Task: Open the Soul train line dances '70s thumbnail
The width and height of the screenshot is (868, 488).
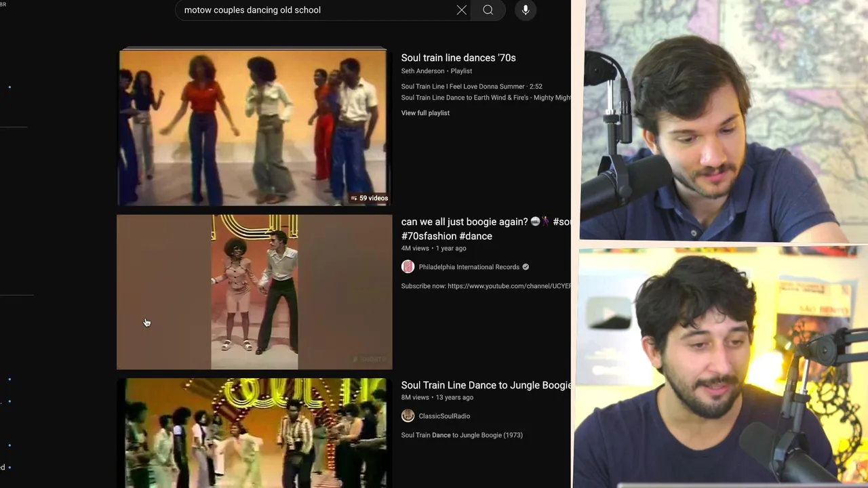Action: click(x=254, y=127)
